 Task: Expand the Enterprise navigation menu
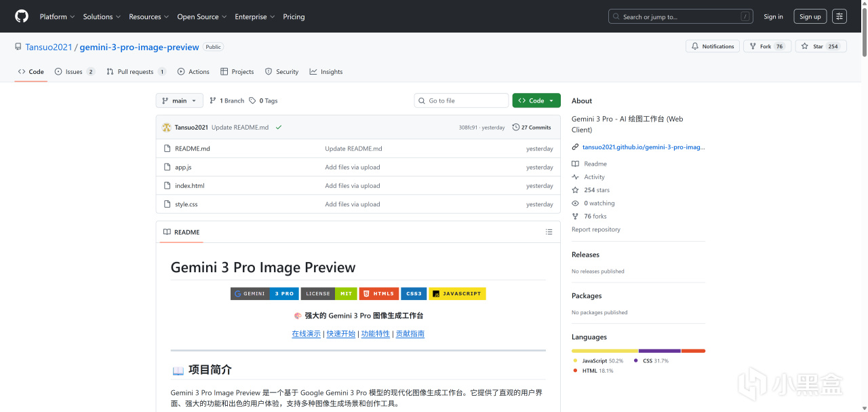pyautogui.click(x=255, y=16)
